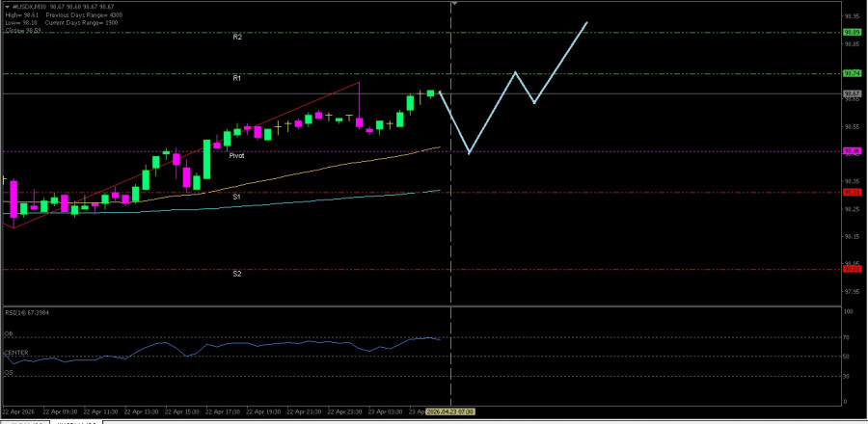
Task: Click the highlighted 2026.04.23 07:30 date label
Action: 451,411
